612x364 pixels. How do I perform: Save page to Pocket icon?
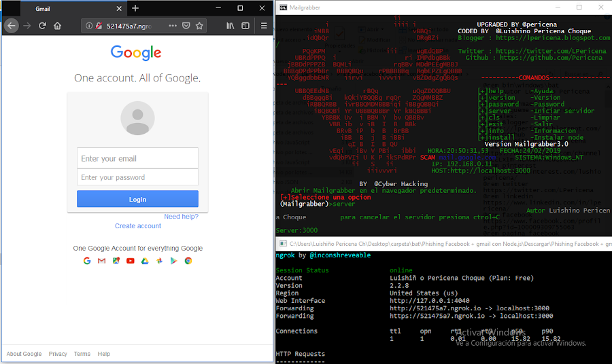tap(186, 26)
